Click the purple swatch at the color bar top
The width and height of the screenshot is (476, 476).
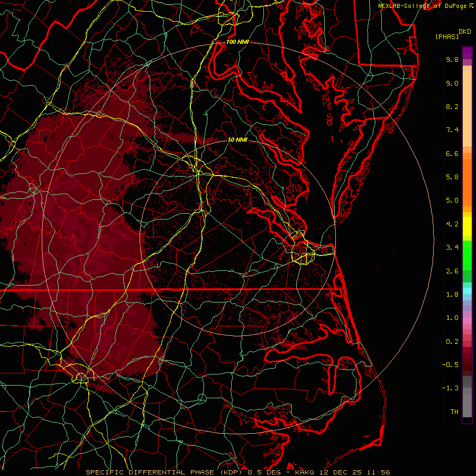click(x=467, y=53)
